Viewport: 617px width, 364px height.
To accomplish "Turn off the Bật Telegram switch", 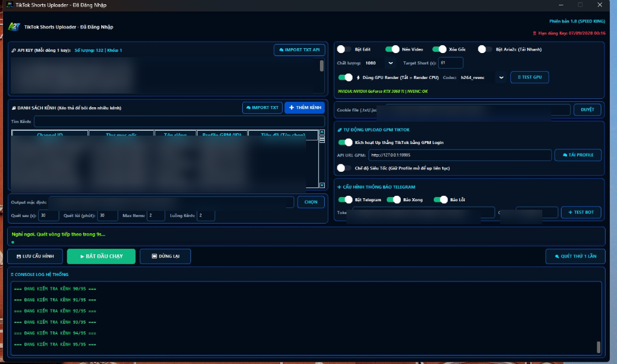I will (345, 199).
